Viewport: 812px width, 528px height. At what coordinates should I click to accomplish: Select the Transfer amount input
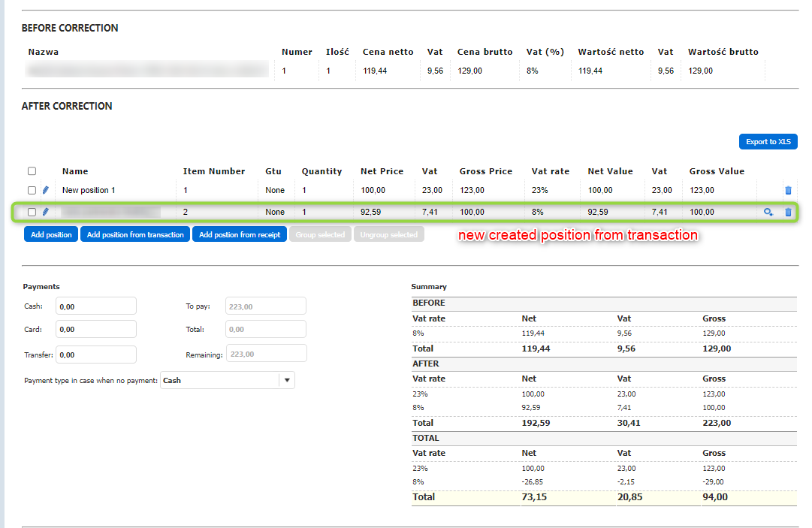pos(95,355)
